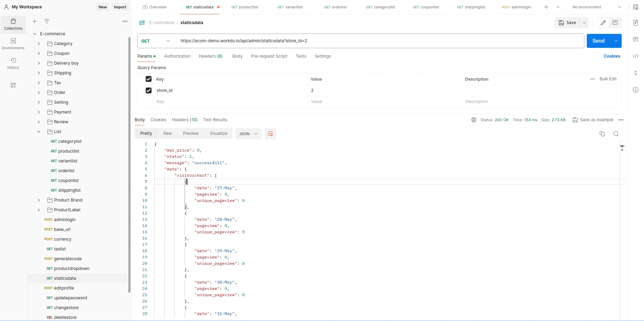Open the History panel
The height and width of the screenshot is (321, 644).
coord(13,64)
